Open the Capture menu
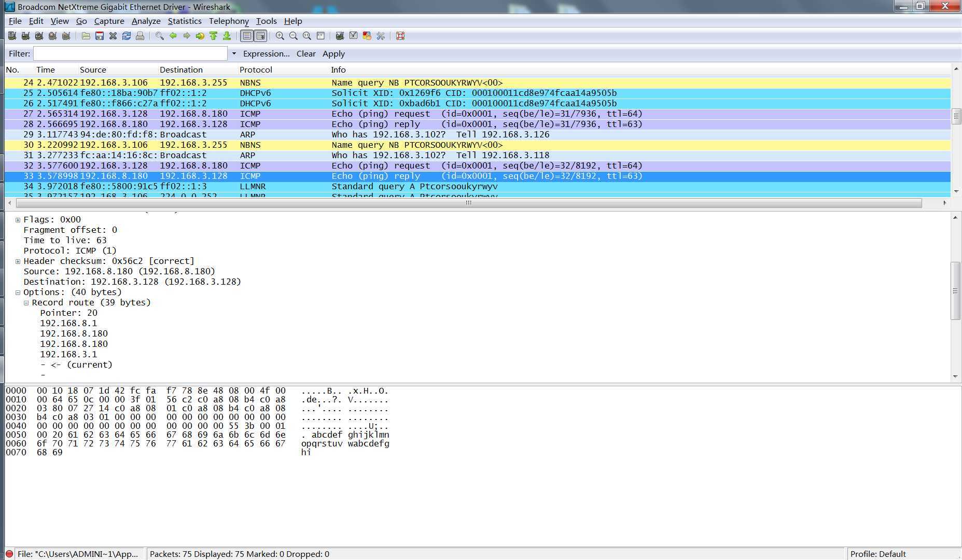The image size is (962, 560). click(109, 21)
